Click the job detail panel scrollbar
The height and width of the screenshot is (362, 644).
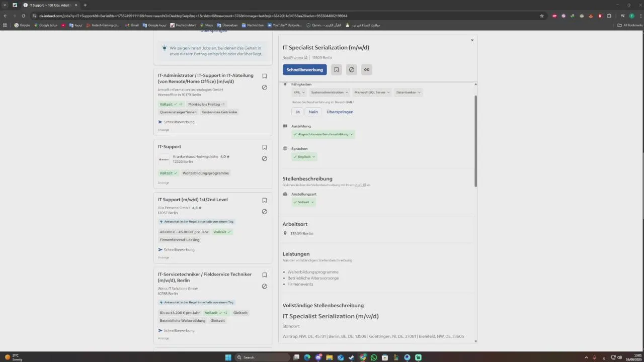(475, 141)
